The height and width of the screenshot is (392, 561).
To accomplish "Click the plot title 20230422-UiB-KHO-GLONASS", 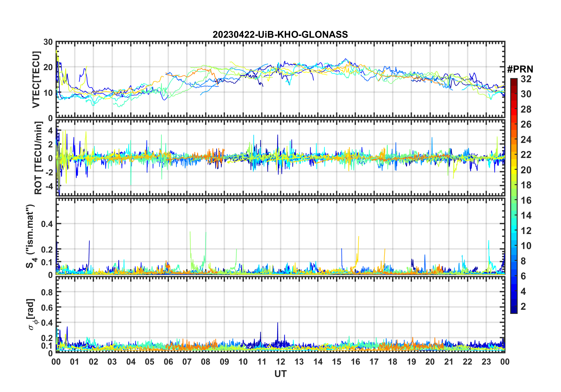I will tap(280, 34).
